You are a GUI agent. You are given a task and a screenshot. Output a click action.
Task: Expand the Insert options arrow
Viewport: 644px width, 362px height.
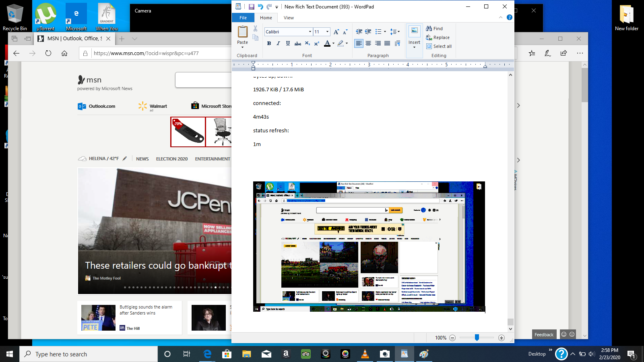[x=414, y=47]
